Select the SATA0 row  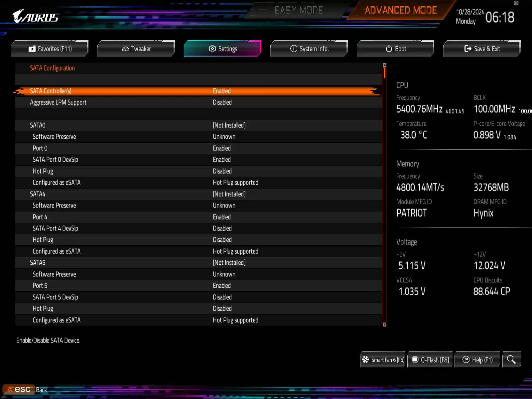coord(199,125)
